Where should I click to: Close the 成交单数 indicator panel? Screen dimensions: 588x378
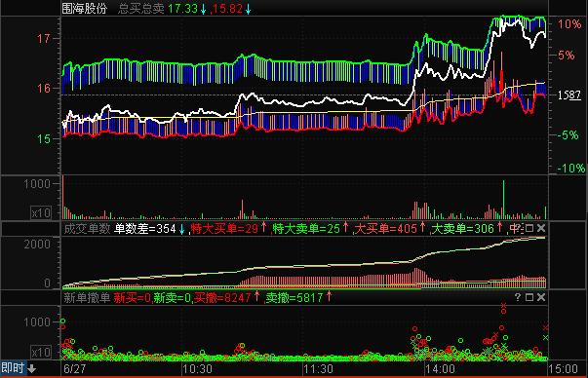click(541, 228)
